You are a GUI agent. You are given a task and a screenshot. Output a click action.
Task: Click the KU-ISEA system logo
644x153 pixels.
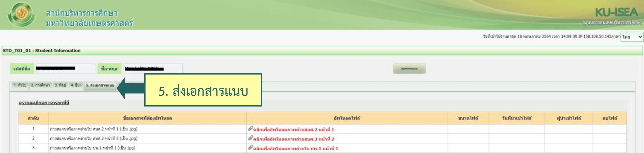click(x=616, y=13)
